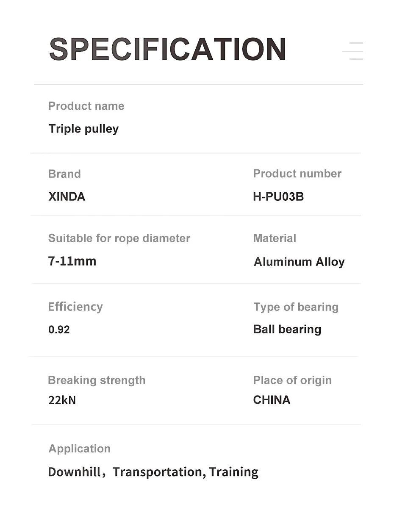Click the CHINA place of origin value
The height and width of the screenshot is (532, 394).
pyautogui.click(x=272, y=400)
